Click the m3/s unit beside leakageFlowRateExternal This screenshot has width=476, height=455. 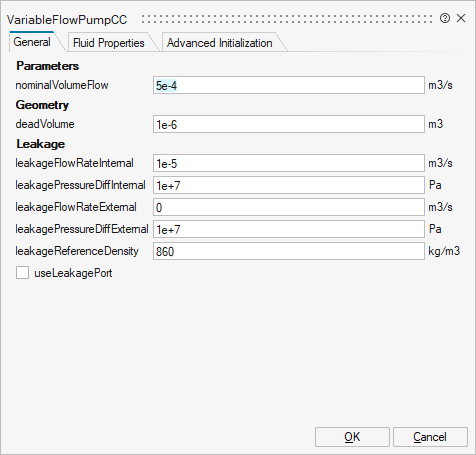pos(440,207)
